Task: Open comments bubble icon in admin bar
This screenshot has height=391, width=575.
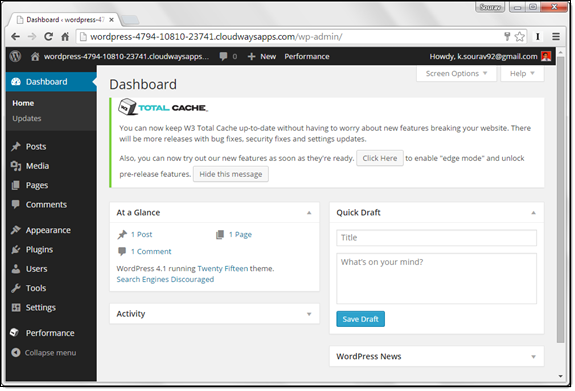Action: coord(223,56)
